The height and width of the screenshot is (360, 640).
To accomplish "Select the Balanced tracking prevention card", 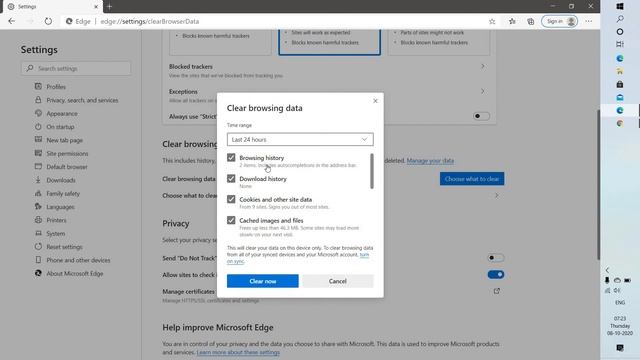I will pos(329,42).
